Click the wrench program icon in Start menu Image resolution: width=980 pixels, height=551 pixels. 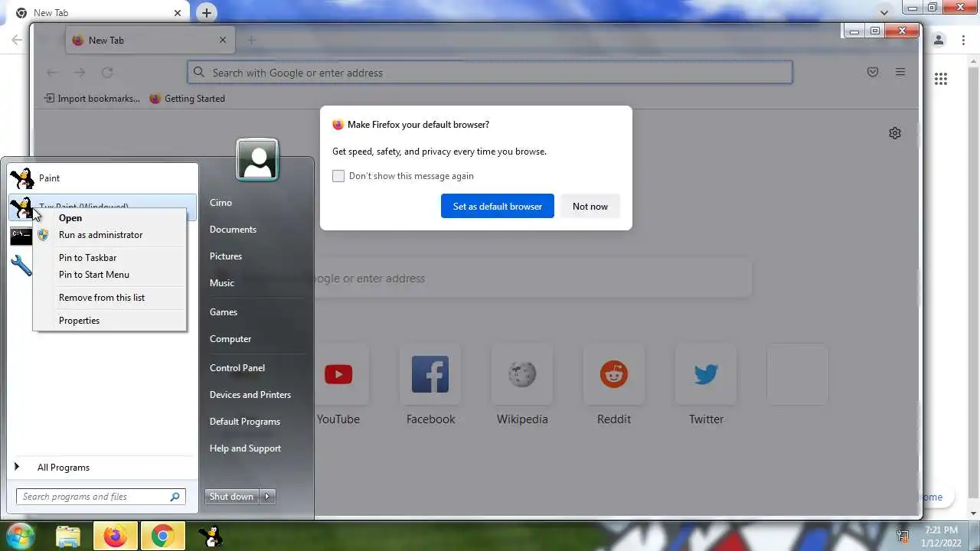(21, 266)
